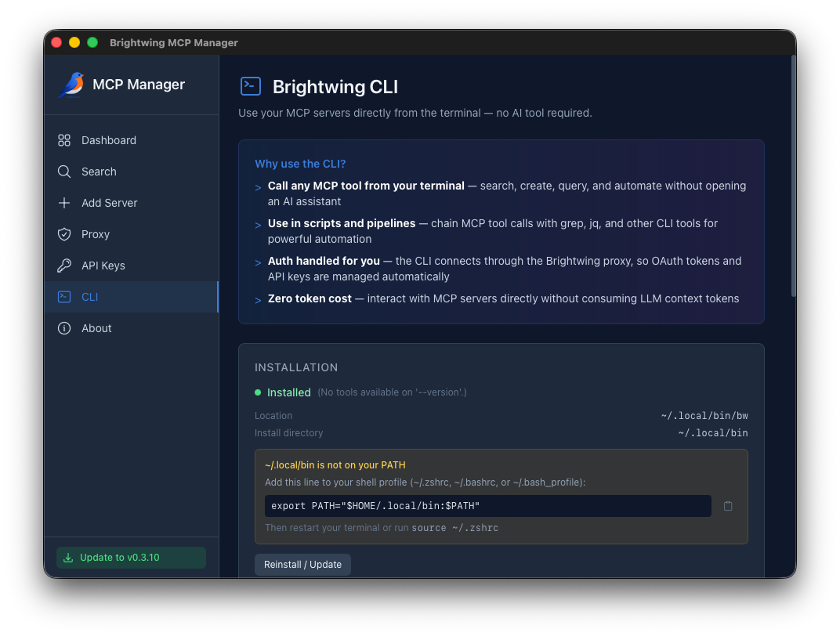
Task: Go to the Search section
Action: 132,172
